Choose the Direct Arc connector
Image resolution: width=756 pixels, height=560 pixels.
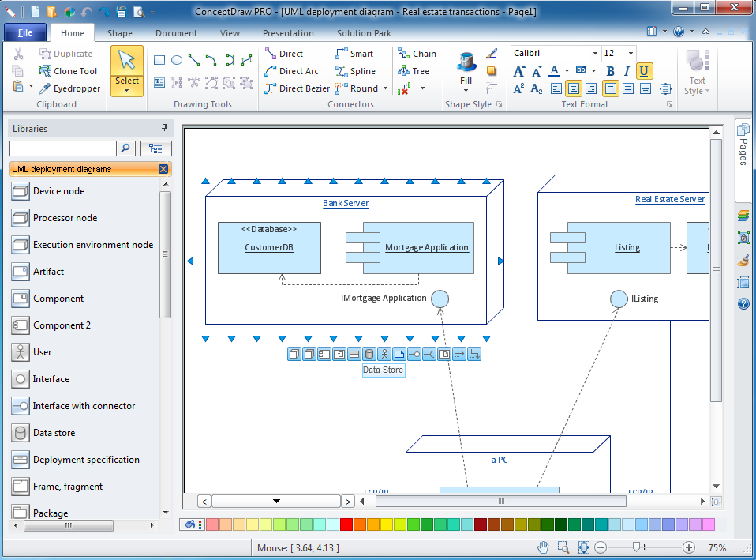tap(292, 71)
